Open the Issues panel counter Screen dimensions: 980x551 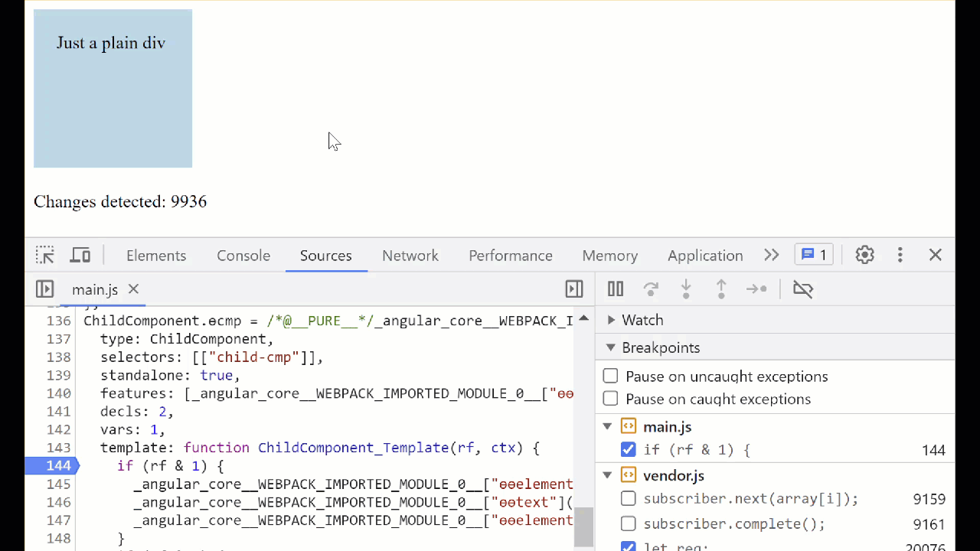[x=813, y=255]
